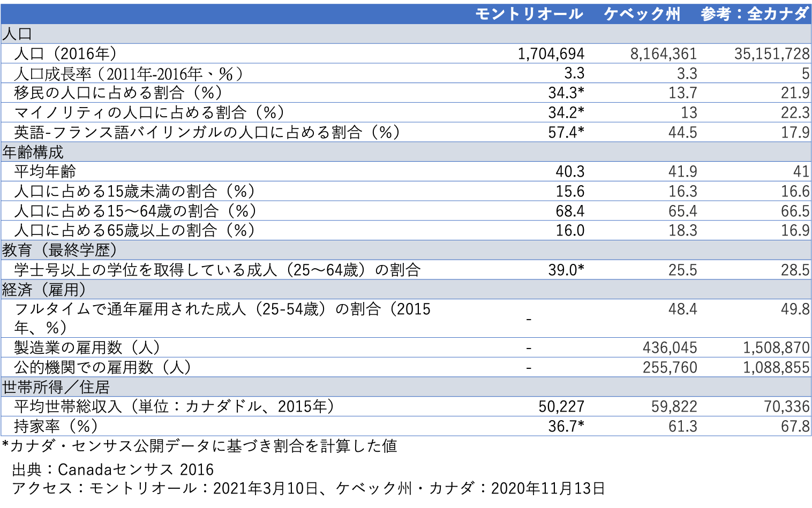Image resolution: width=812 pixels, height=508 pixels.
Task: Select the 平均世帯総収入 row label
Action: coord(175,406)
